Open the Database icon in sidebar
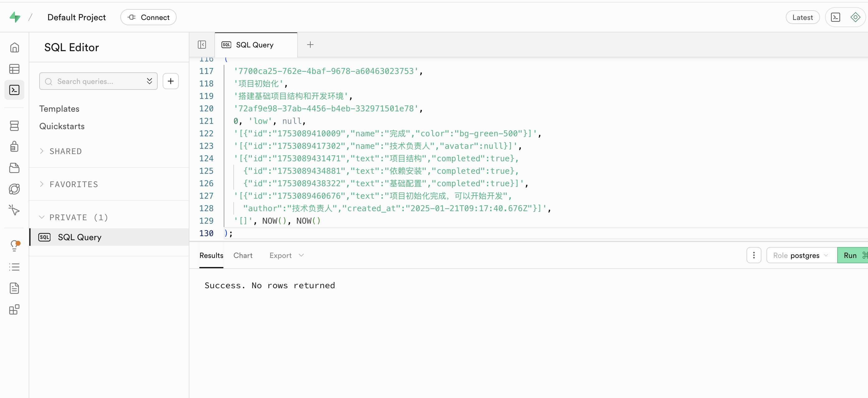The width and height of the screenshot is (868, 398). coord(14,126)
